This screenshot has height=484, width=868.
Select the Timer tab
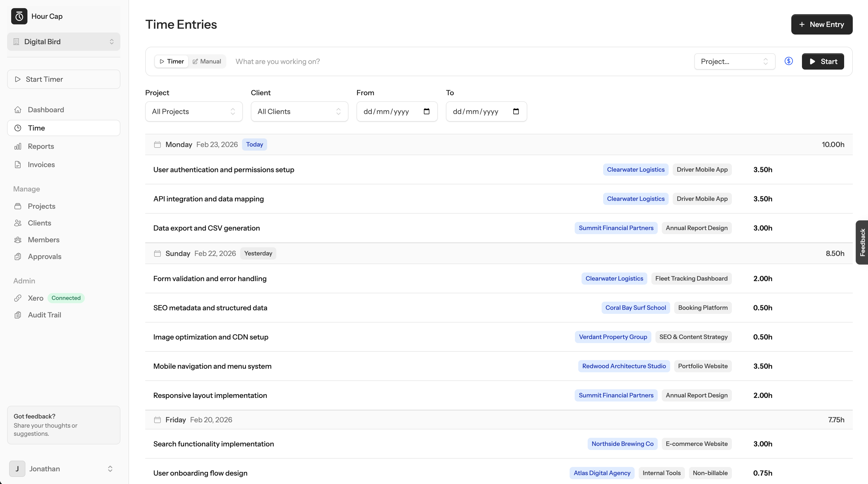click(171, 61)
